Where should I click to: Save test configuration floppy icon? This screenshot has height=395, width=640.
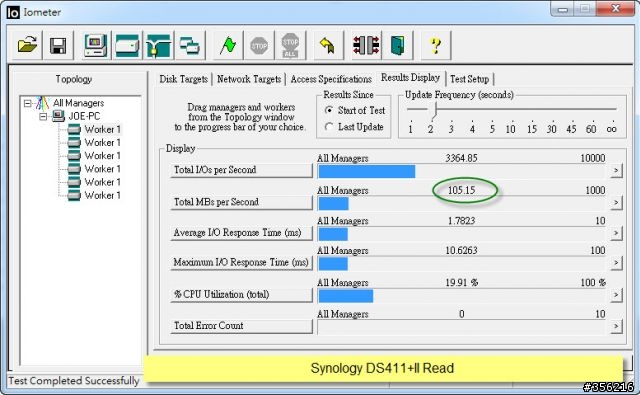(x=58, y=45)
